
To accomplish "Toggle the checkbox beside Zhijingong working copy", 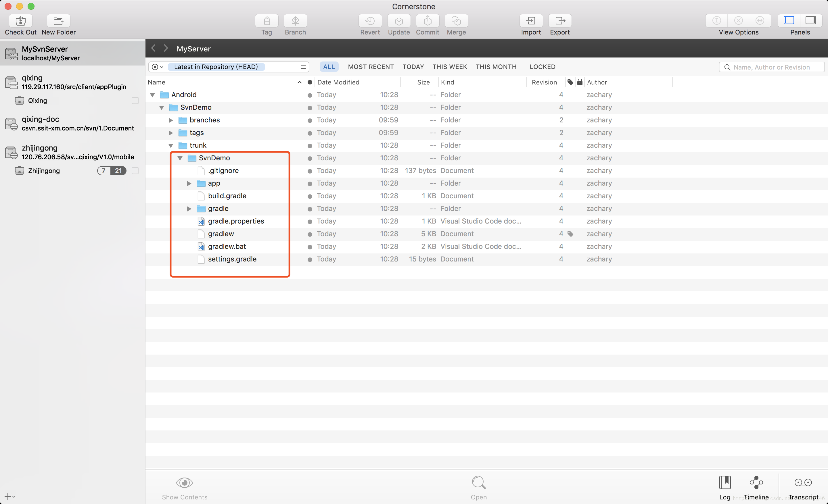I will (135, 171).
